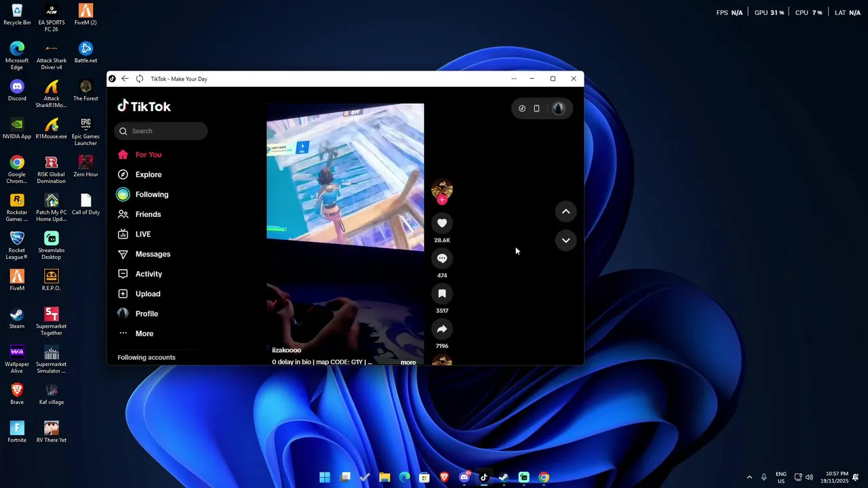Click the phone app icon in the header
This screenshot has width=868, height=488.
[x=536, y=108]
